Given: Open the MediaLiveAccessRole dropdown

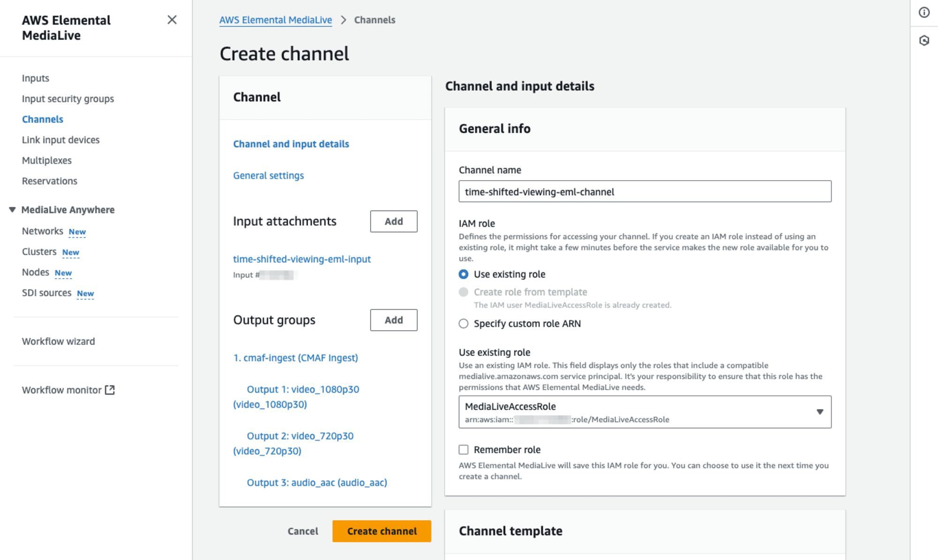Looking at the screenshot, I should click(645, 412).
